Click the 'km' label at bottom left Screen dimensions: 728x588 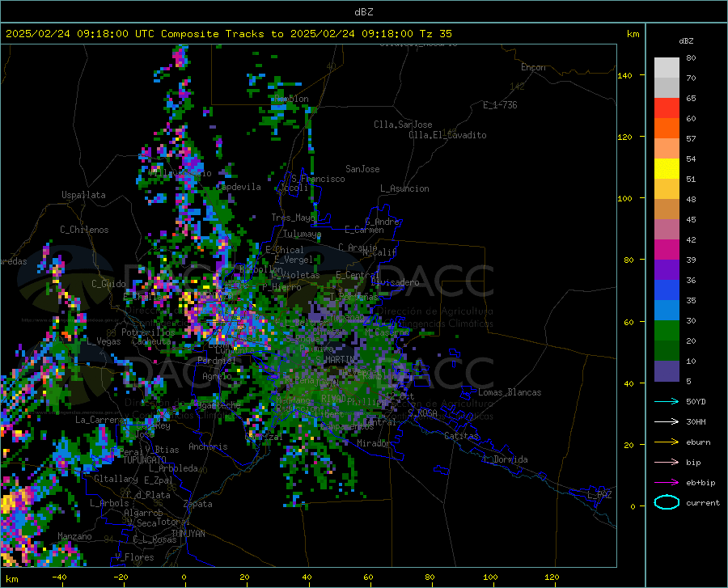point(11,579)
